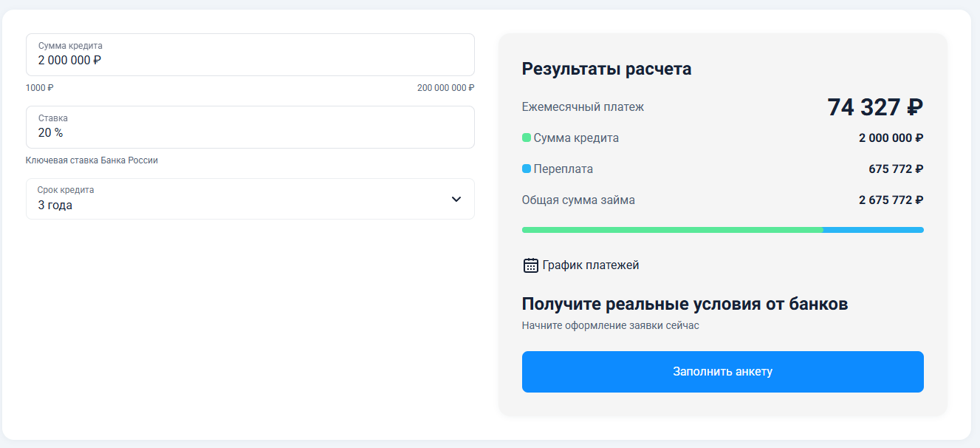Click the Результаты расчета heading
This screenshot has width=980, height=448.
[x=607, y=69]
